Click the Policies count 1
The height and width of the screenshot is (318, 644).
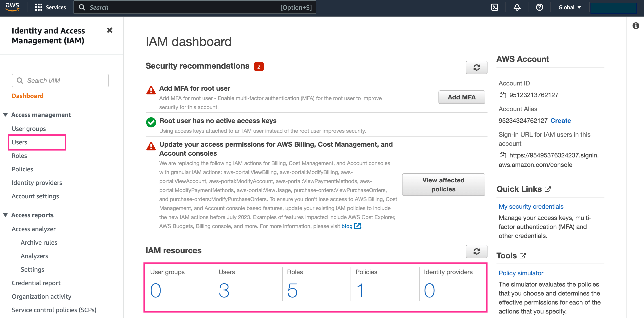tap(360, 291)
